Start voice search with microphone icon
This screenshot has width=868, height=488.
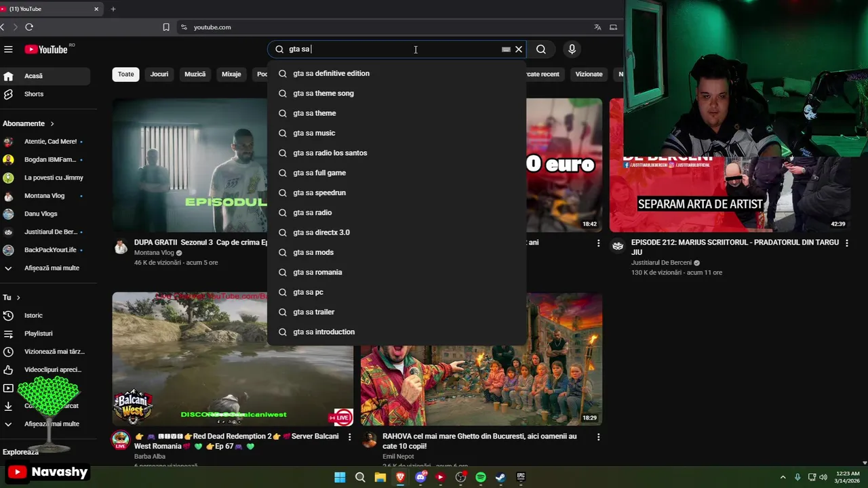[x=572, y=49]
